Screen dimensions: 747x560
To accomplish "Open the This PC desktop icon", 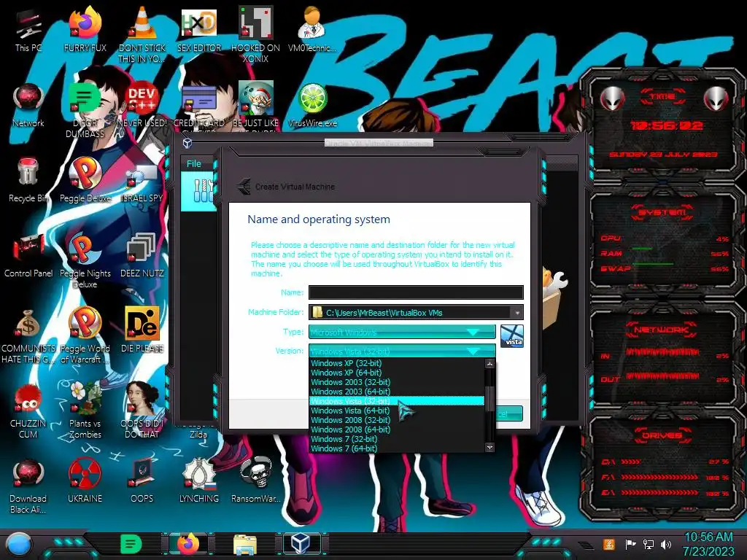I will click(28, 28).
